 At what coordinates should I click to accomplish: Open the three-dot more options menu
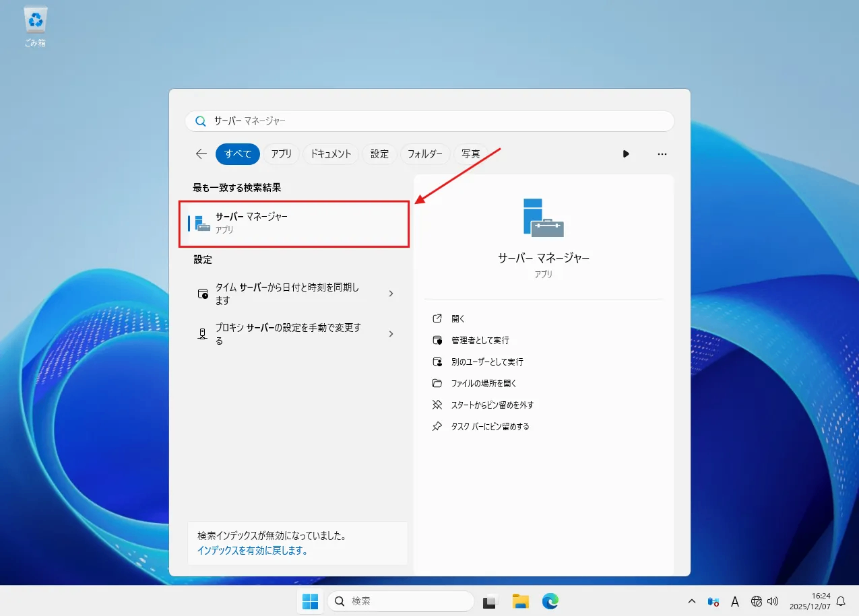662,154
